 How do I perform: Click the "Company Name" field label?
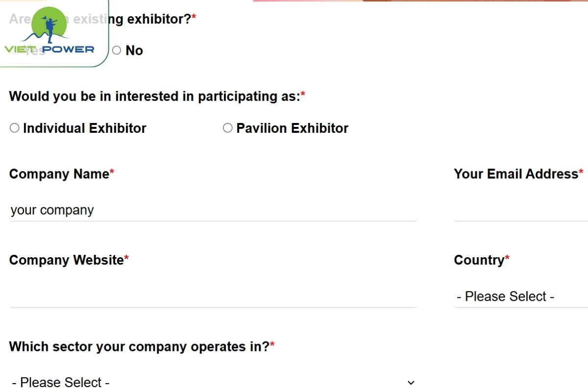[x=59, y=174]
